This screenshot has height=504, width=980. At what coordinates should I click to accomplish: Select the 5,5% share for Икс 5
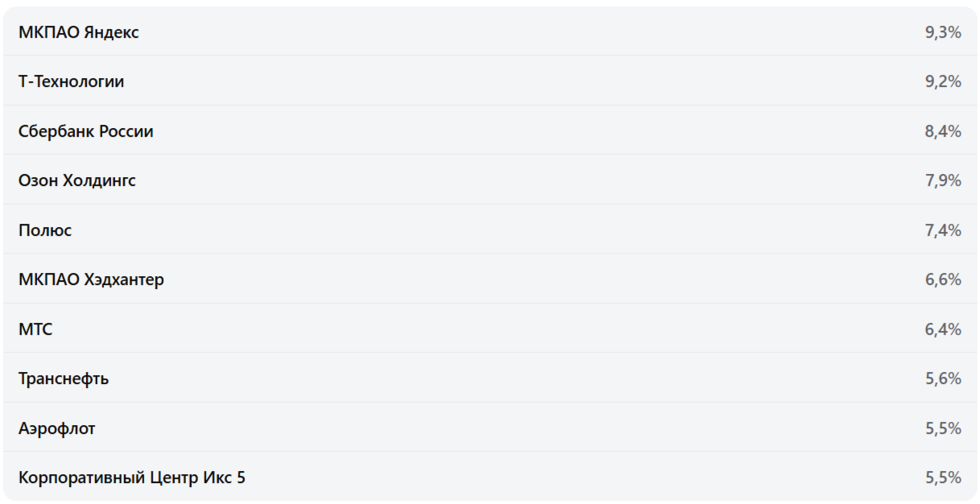point(943,477)
